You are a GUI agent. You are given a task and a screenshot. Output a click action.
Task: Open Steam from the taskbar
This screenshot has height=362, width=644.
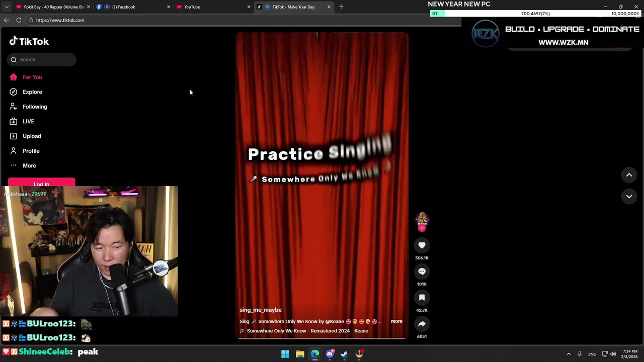point(344,354)
